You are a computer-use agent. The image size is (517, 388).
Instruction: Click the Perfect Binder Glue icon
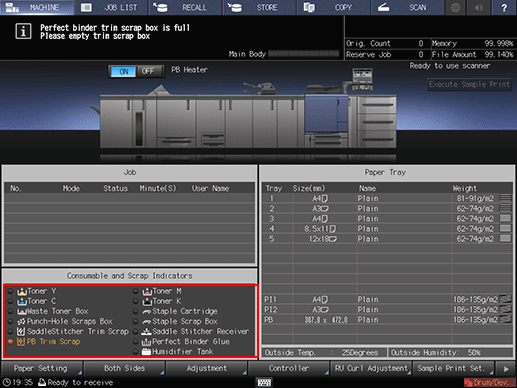tap(146, 342)
